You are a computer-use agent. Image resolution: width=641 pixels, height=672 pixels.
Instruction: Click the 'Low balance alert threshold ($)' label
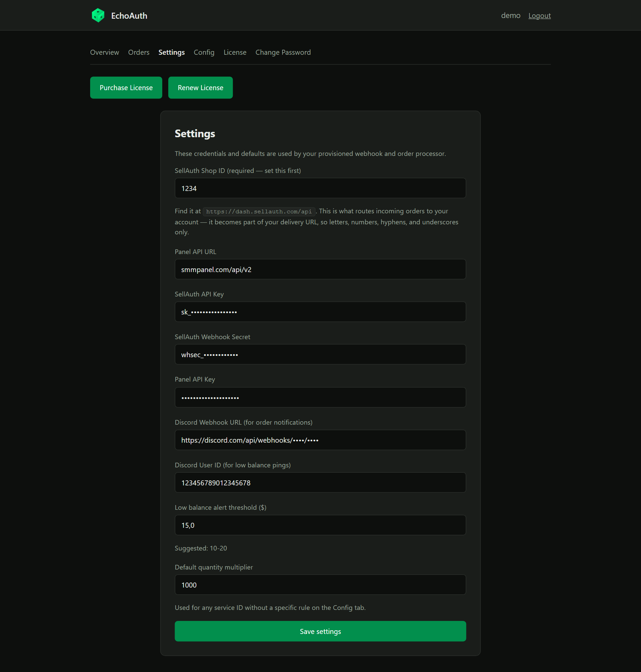pyautogui.click(x=220, y=507)
